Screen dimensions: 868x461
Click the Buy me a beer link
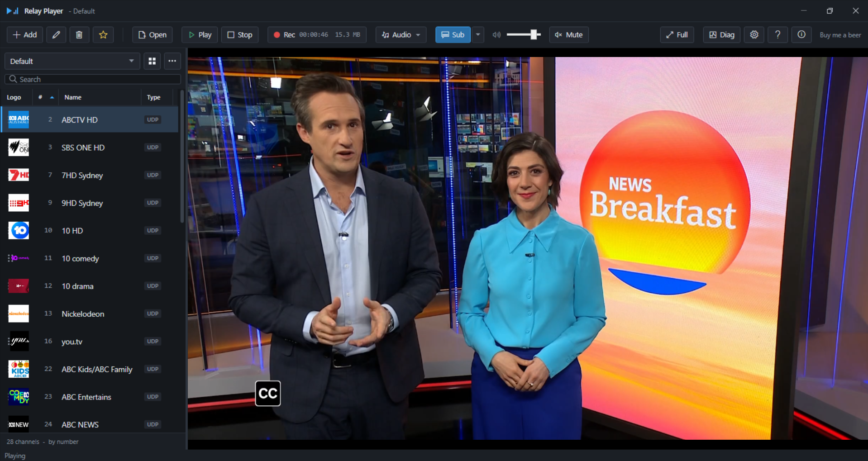pyautogui.click(x=840, y=35)
